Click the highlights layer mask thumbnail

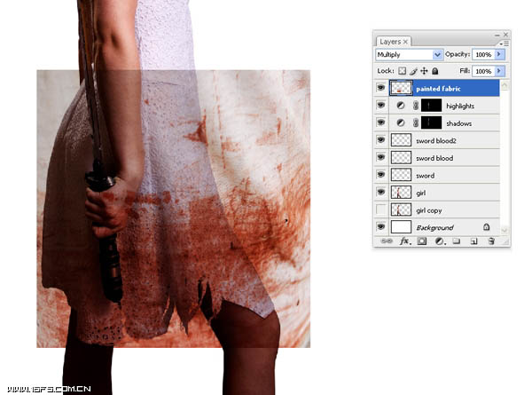431,106
